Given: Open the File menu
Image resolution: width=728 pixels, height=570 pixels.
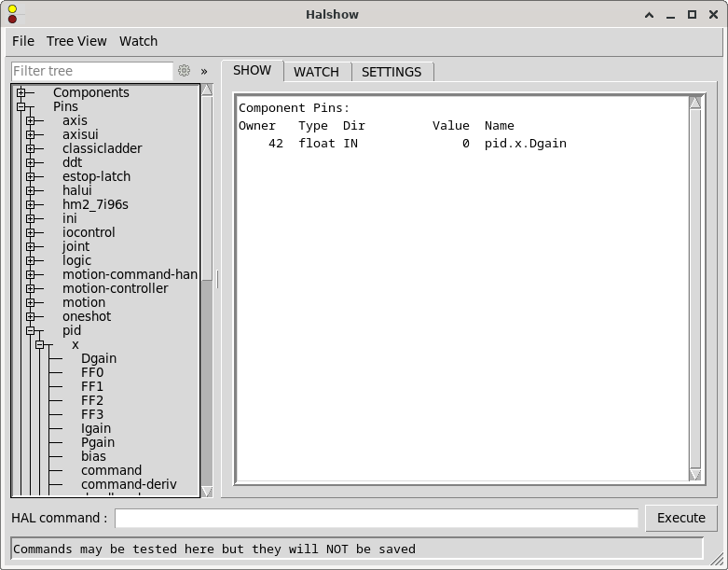Looking at the screenshot, I should pyautogui.click(x=23, y=41).
